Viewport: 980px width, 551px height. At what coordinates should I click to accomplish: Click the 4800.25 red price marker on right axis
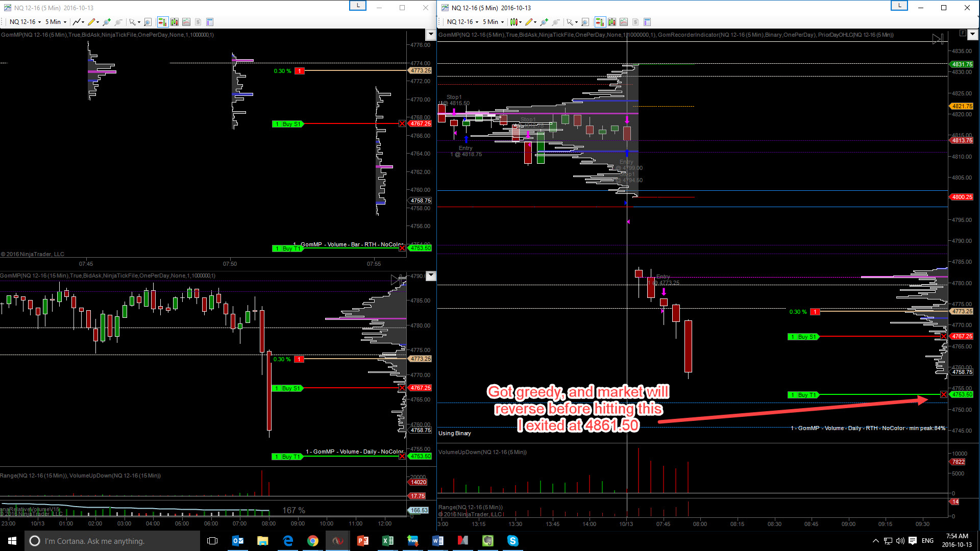coord(962,197)
